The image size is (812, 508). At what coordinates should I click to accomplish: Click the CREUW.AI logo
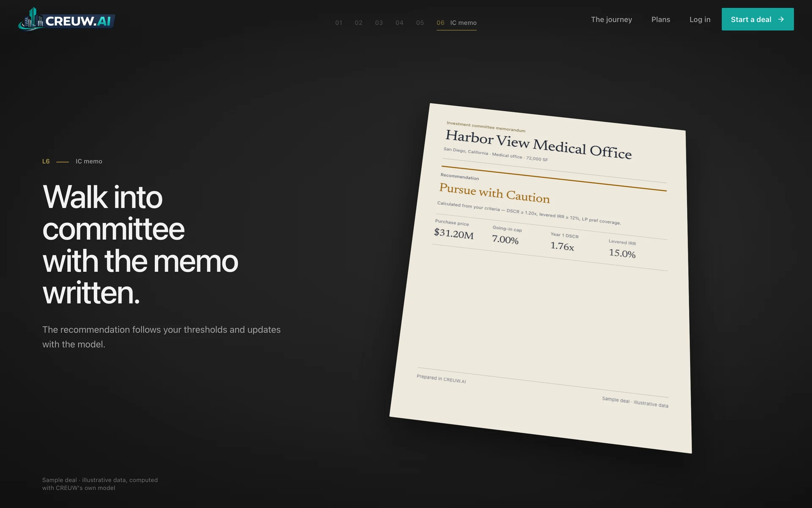(x=66, y=19)
